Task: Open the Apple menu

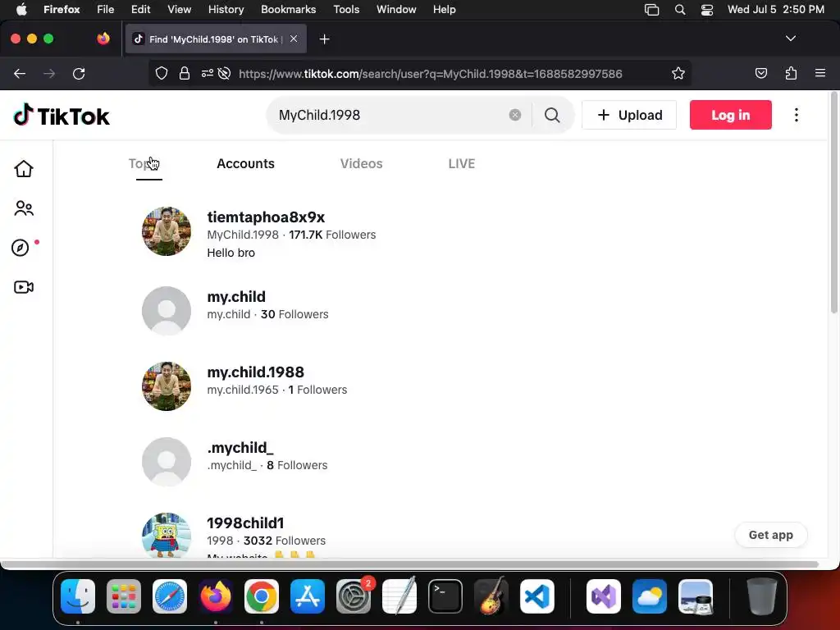Action: coord(21,9)
